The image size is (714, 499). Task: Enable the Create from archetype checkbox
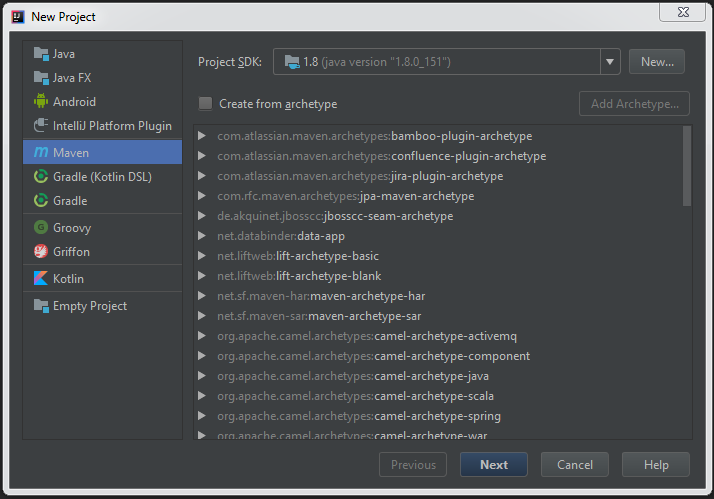[205, 104]
